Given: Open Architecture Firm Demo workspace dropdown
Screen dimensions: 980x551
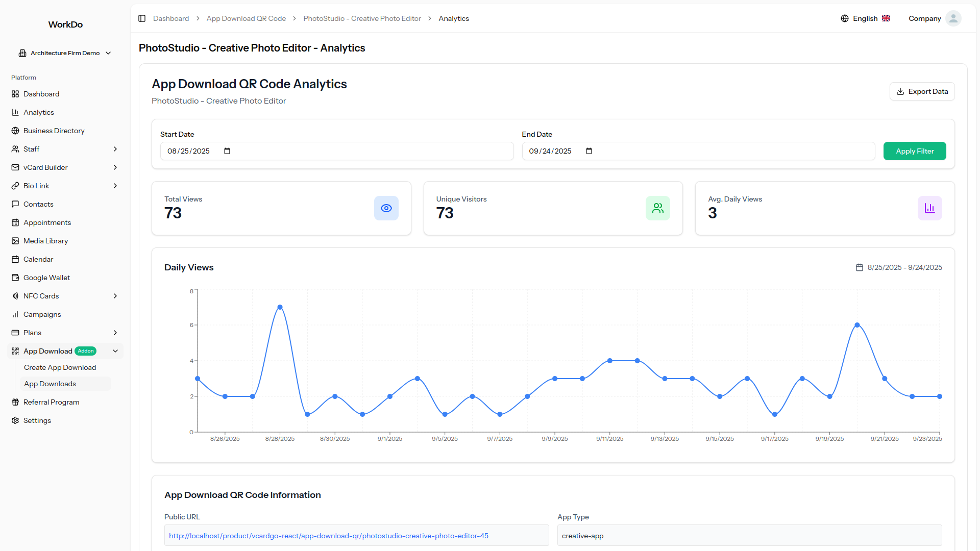Looking at the screenshot, I should 65,53.
